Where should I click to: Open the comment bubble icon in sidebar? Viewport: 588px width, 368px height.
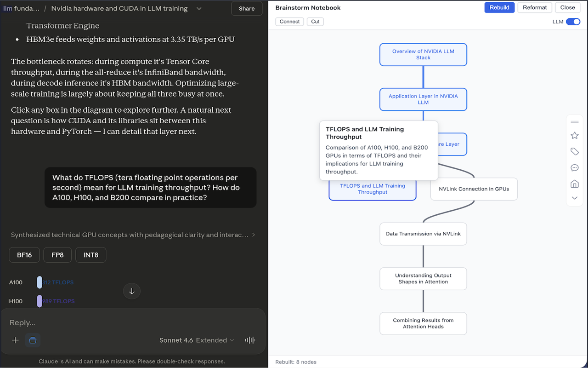575,168
